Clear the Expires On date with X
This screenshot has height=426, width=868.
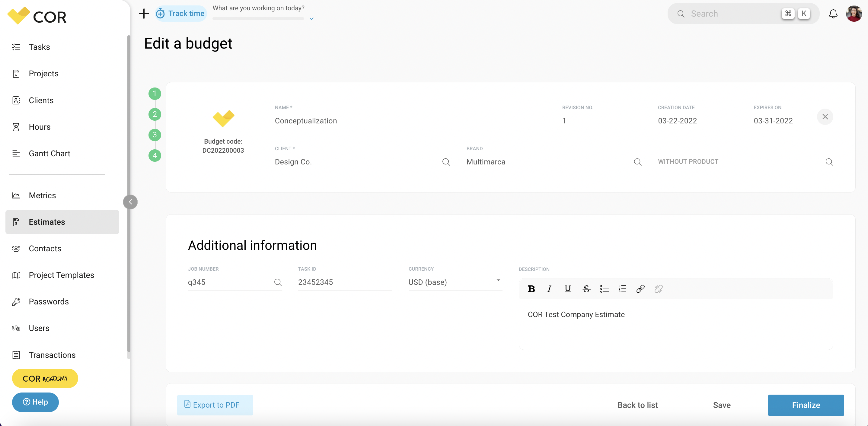click(x=825, y=116)
